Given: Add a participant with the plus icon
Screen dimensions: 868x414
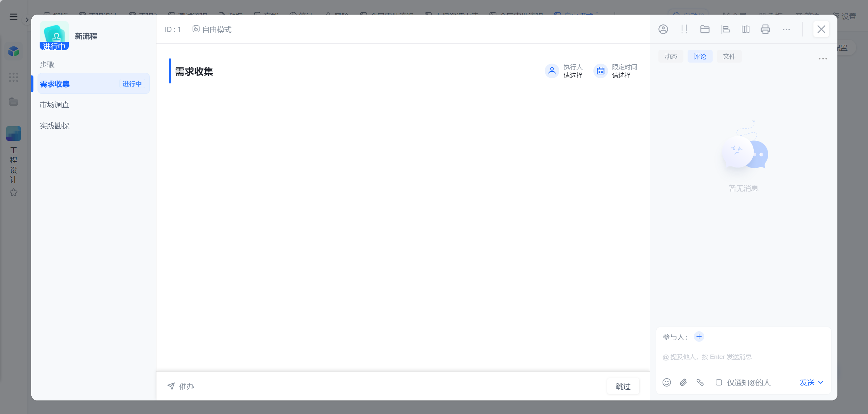Looking at the screenshot, I should click(x=699, y=336).
